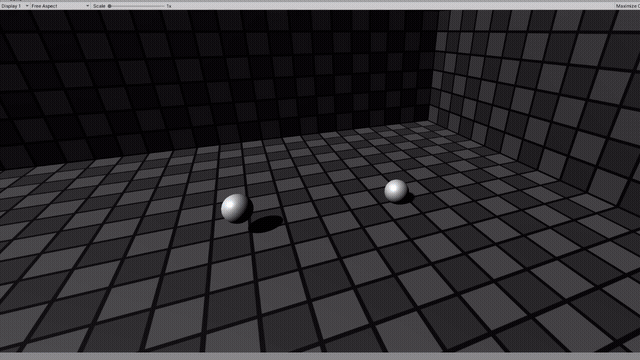Click the middle of the Scale slider track
The height and width of the screenshot is (360, 640).
point(136,6)
